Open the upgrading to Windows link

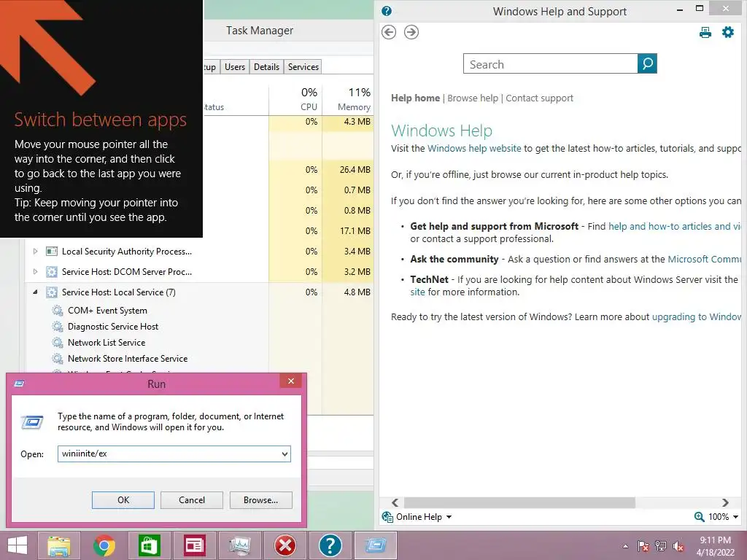(x=697, y=317)
